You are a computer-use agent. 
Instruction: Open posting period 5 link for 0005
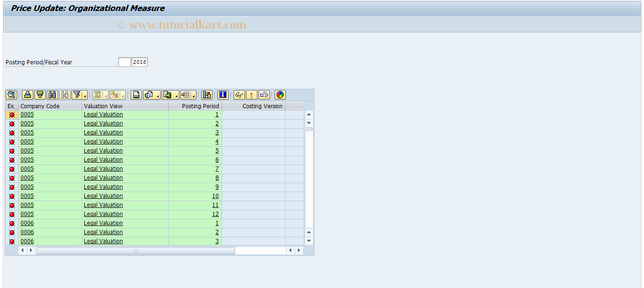point(217,151)
